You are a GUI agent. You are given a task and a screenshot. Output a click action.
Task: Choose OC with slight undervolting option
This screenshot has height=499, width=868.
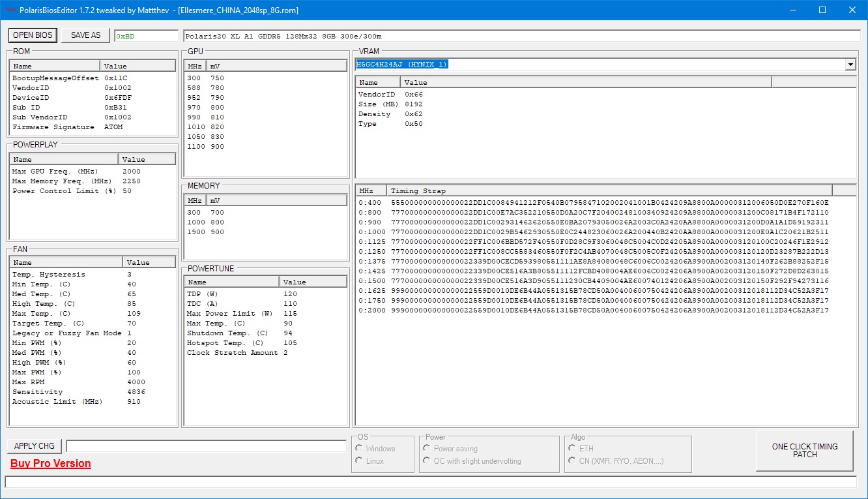472,461
